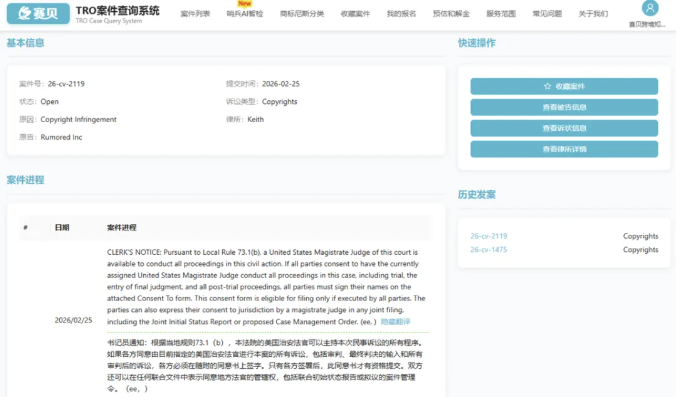Open 收藏案件 in navigation bar
Screen dimensions: 688x400
tap(355, 14)
